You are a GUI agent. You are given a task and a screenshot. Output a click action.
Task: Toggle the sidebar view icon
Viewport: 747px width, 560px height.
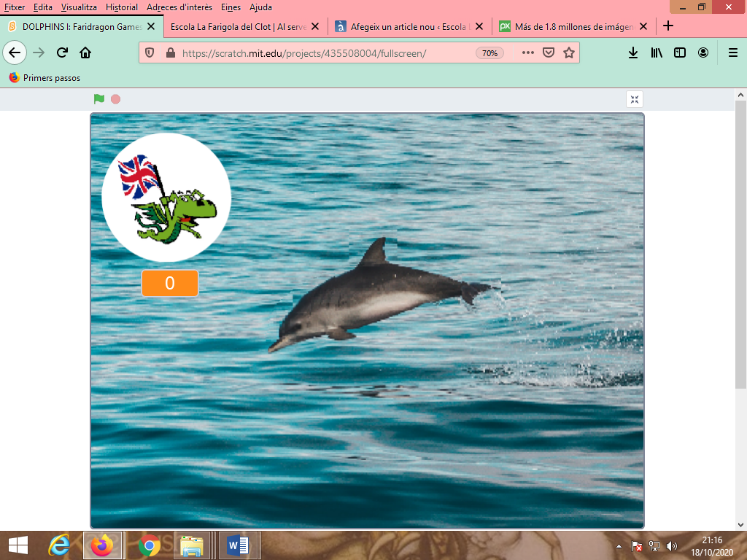680,52
